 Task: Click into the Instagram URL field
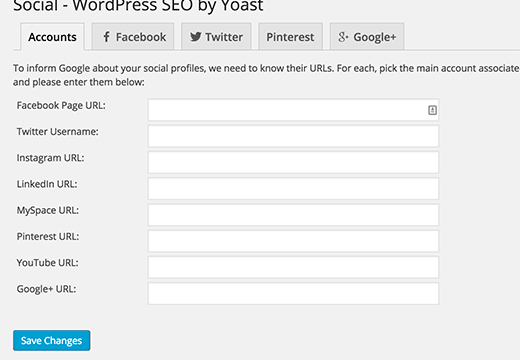point(293,162)
